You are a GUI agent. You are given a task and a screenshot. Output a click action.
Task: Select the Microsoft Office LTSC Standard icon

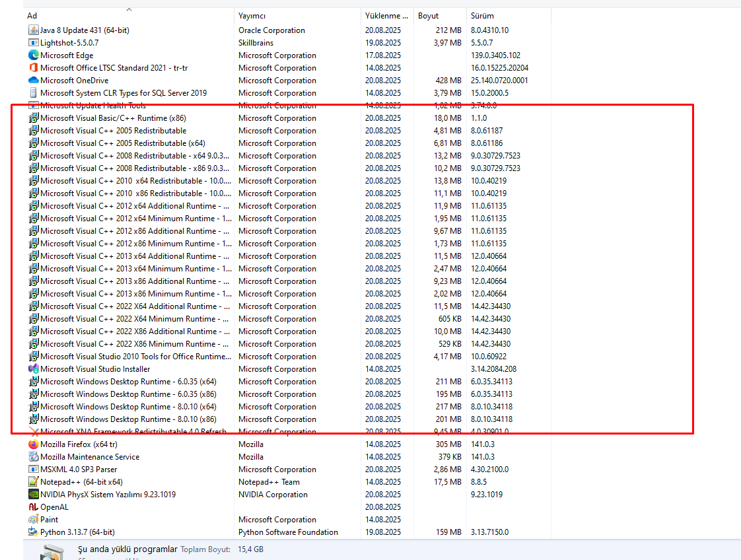34,68
